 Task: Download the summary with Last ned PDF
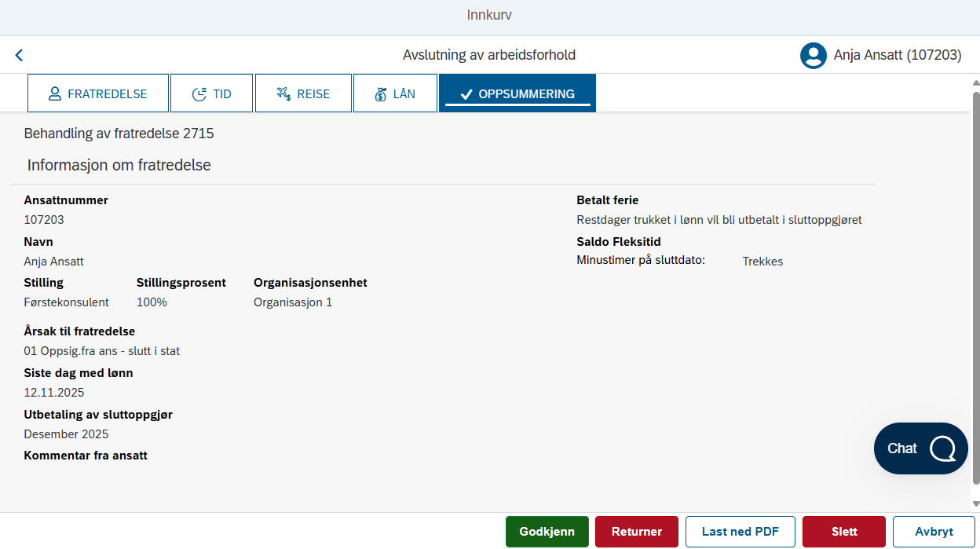click(740, 532)
